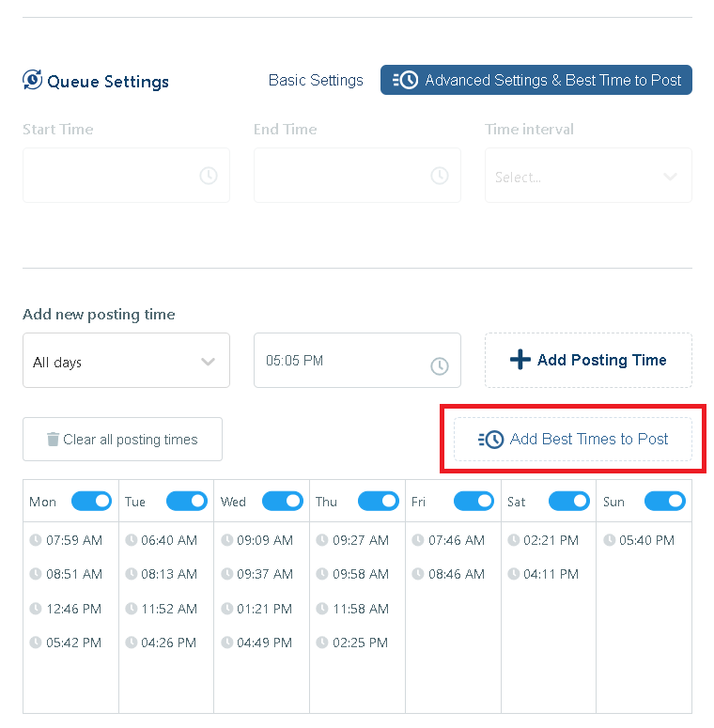Viewport: 714px width, 728px height.
Task: Disable the Mon posting toggle
Action: tap(91, 502)
